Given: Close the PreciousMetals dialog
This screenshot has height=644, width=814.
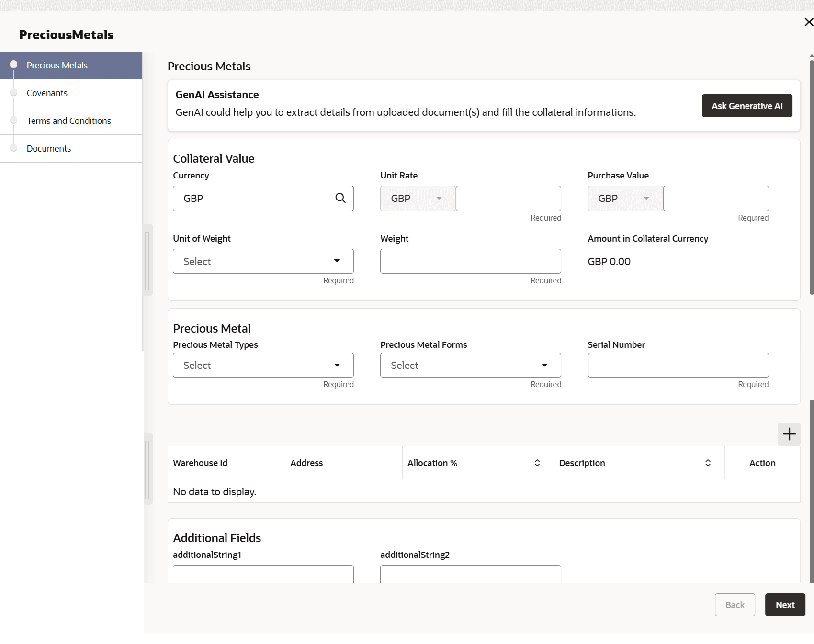Looking at the screenshot, I should click(808, 22).
